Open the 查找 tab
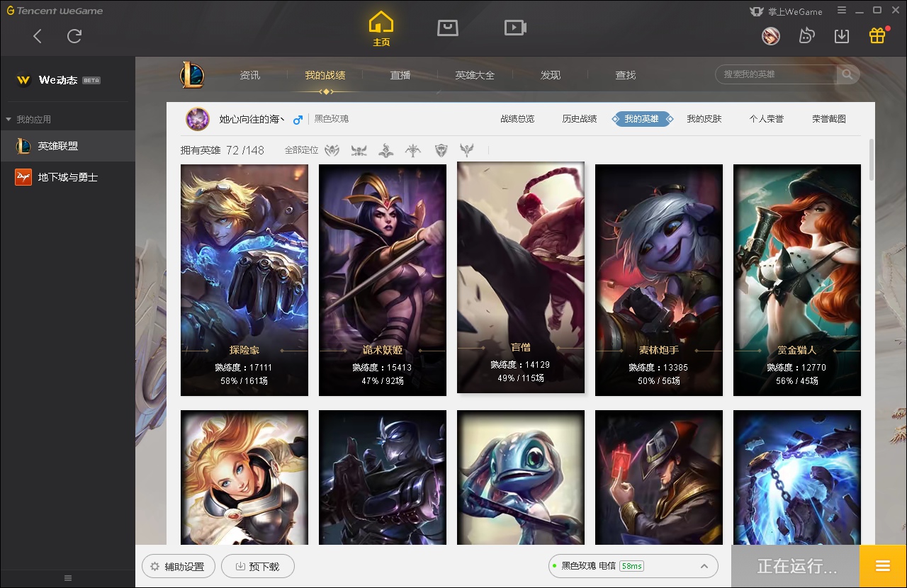The width and height of the screenshot is (907, 588). click(x=626, y=75)
